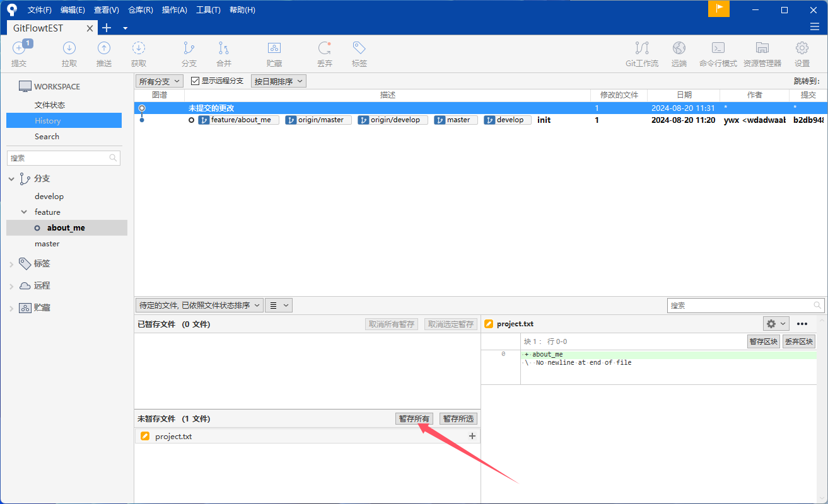Image resolution: width=828 pixels, height=504 pixels.
Task: Open the Tools (工具) menu
Action: click(208, 10)
